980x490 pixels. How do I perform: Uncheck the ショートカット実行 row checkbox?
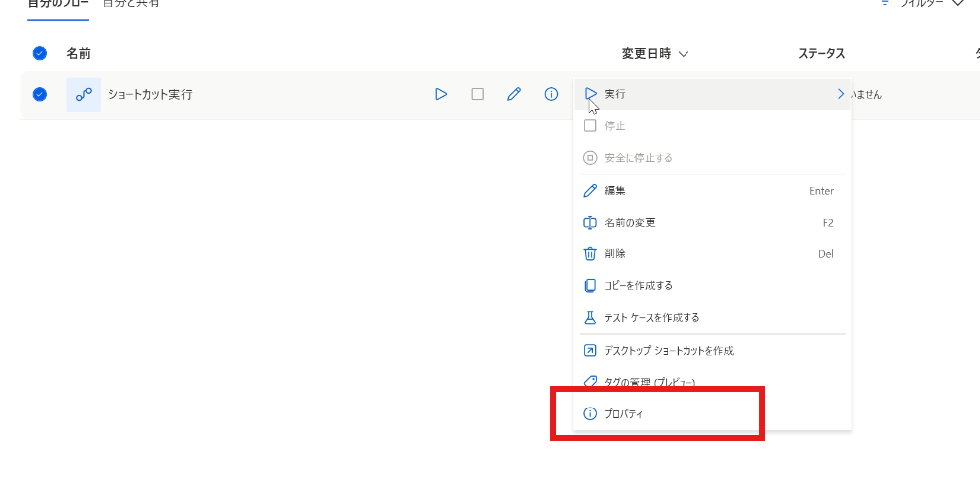40,95
